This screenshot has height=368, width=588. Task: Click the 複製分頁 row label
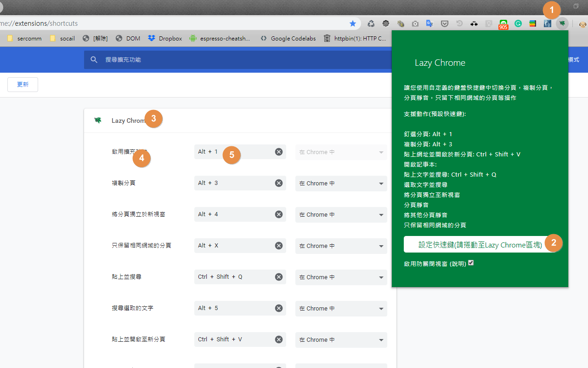[124, 183]
